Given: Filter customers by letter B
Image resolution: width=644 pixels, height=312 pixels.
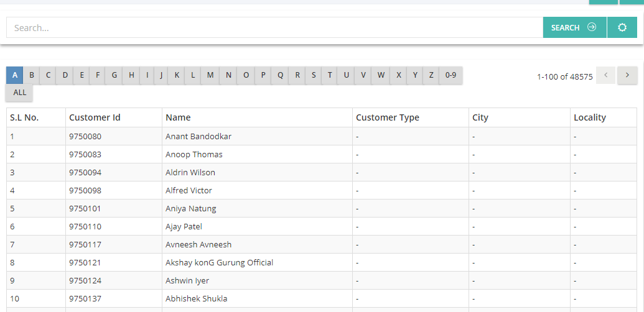Looking at the screenshot, I should tap(32, 75).
